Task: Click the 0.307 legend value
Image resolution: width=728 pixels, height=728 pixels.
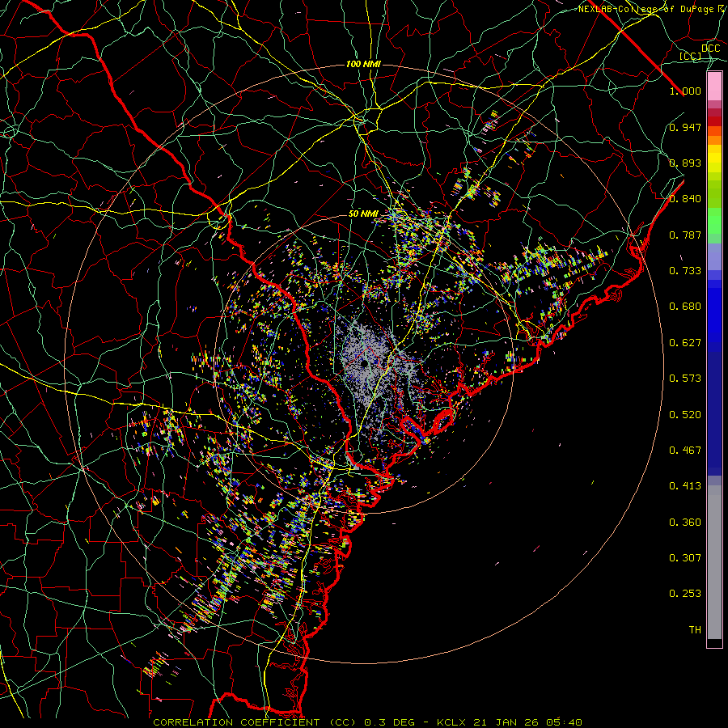Action: pos(685,558)
